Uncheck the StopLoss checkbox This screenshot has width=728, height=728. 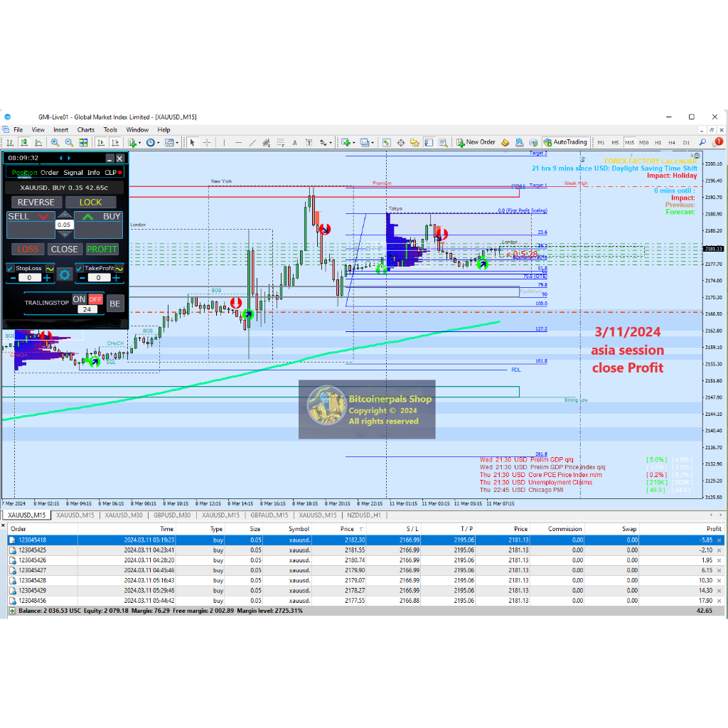[10, 269]
